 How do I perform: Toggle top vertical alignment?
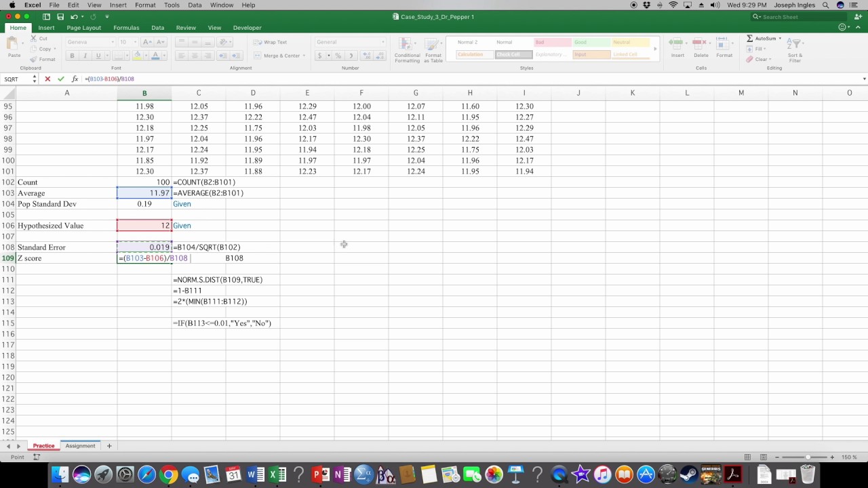click(x=181, y=42)
